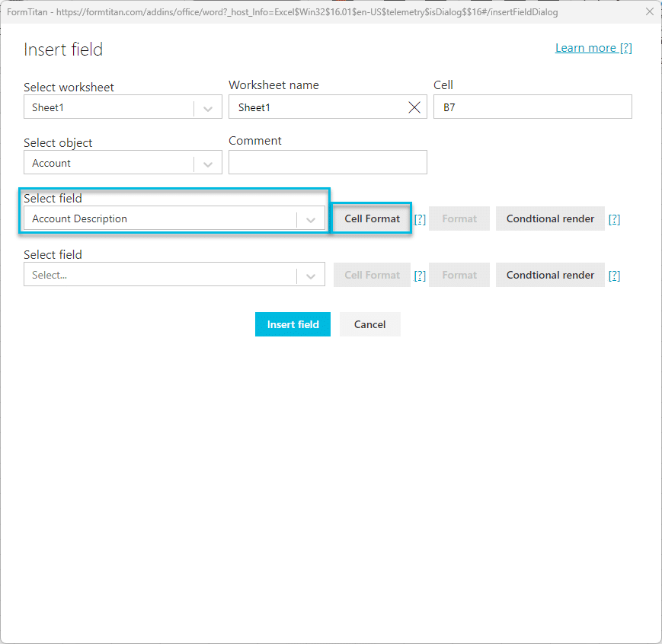Viewport: 662px width, 644px height.
Task: Open the empty "Select..." field dropdown
Action: coord(310,276)
